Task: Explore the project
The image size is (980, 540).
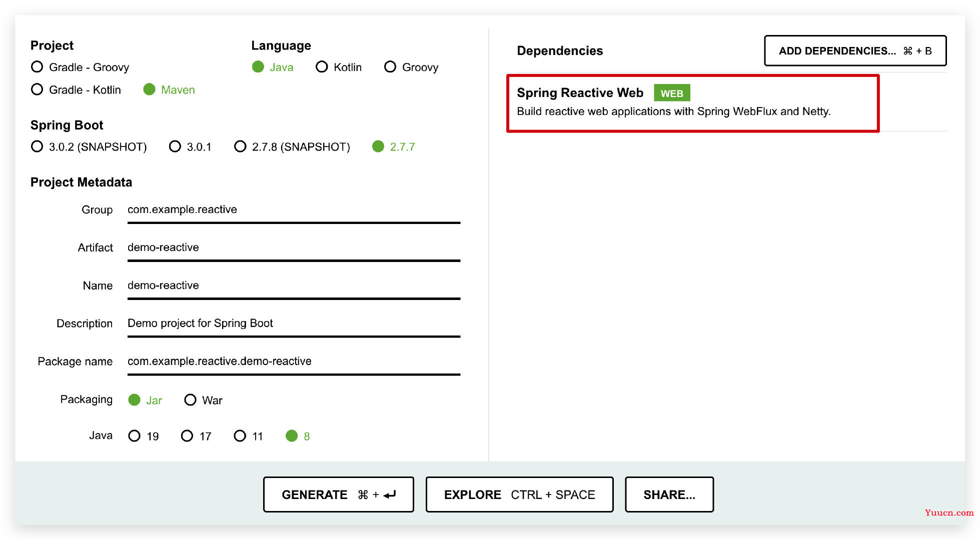Action: coord(519,494)
